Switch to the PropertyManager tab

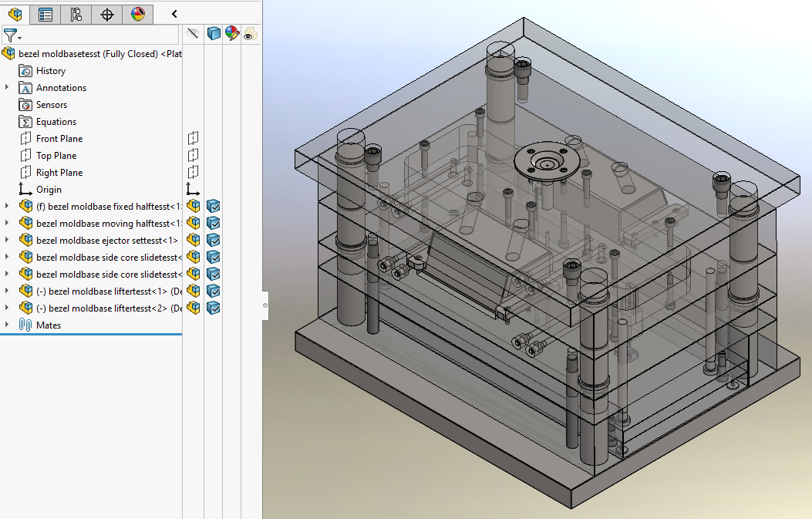click(x=45, y=14)
